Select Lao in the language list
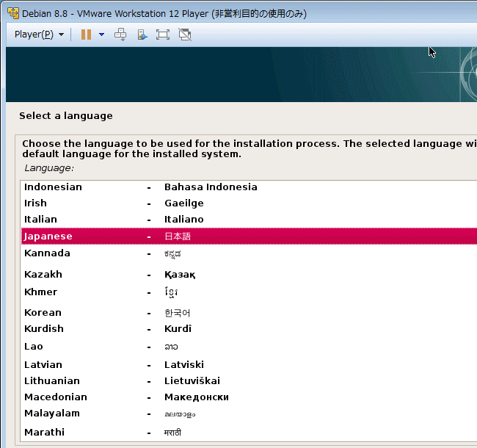The image size is (477, 448). coord(249,347)
